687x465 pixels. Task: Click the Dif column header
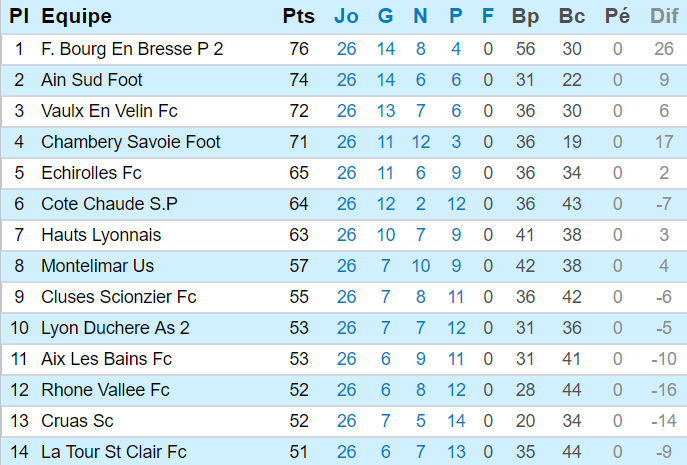pyautogui.click(x=663, y=16)
